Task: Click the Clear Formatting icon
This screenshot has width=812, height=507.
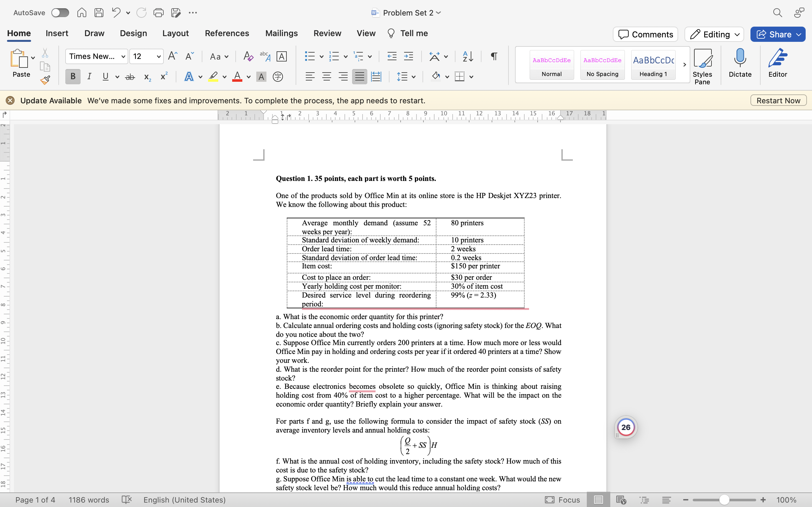Action: point(248,56)
